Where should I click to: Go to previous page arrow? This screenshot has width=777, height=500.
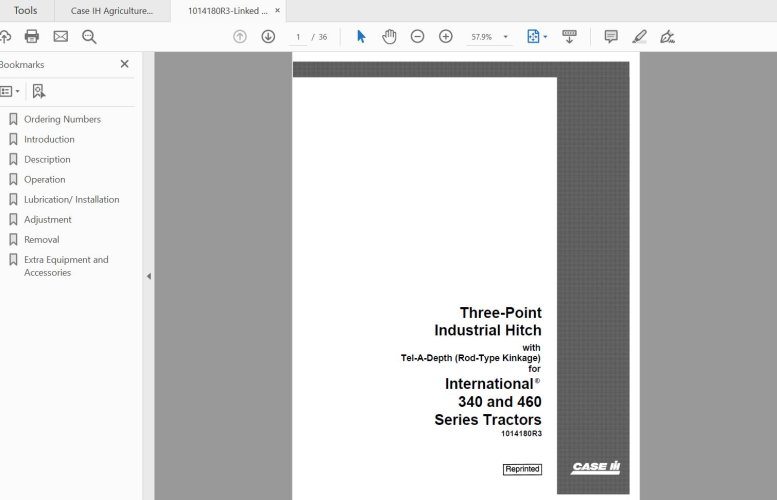(240, 37)
